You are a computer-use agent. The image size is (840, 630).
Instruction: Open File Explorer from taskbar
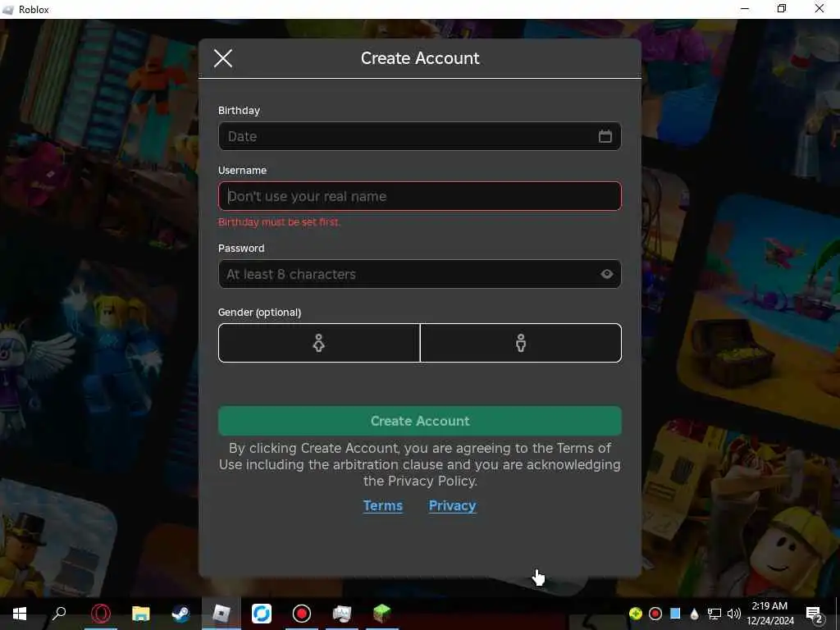141,614
